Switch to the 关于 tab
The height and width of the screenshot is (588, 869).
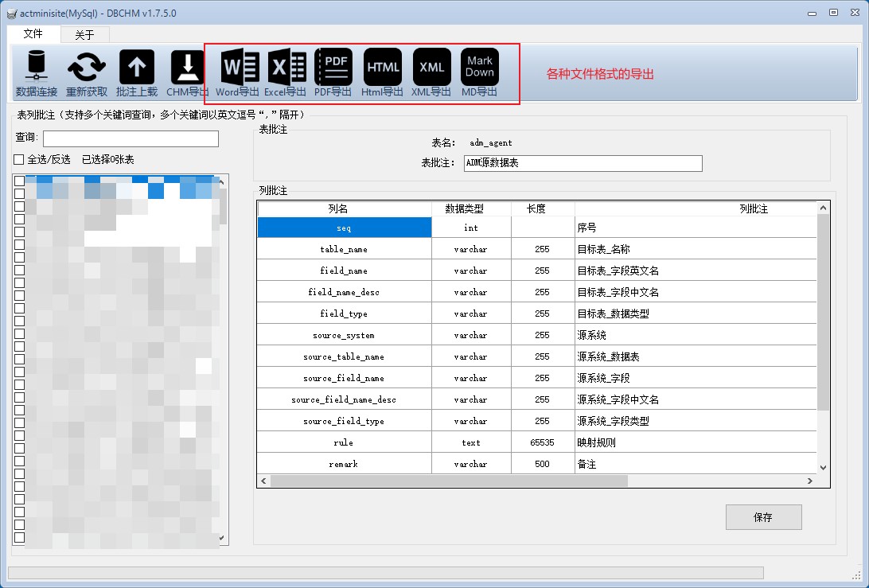tap(84, 35)
